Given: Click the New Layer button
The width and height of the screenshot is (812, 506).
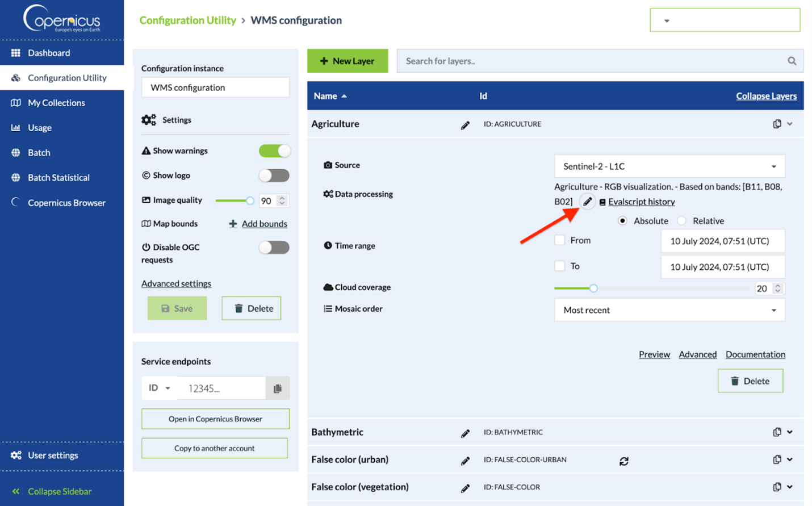Looking at the screenshot, I should click(x=347, y=61).
